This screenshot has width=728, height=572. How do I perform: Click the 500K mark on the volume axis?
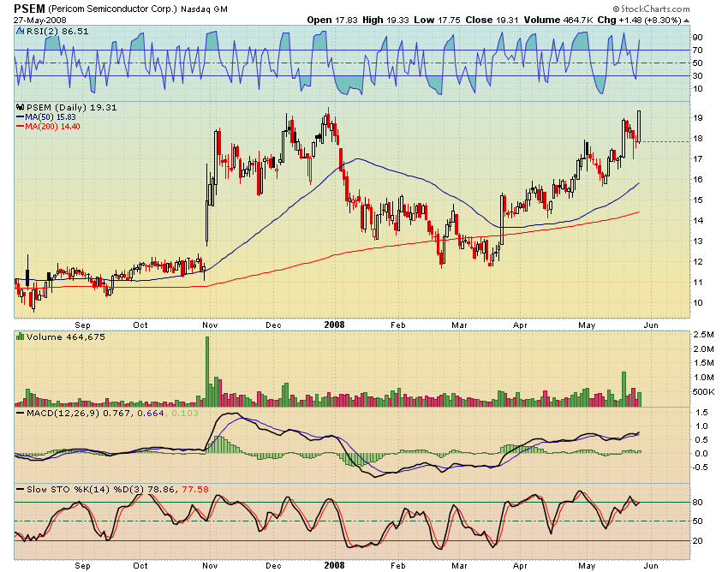point(703,392)
